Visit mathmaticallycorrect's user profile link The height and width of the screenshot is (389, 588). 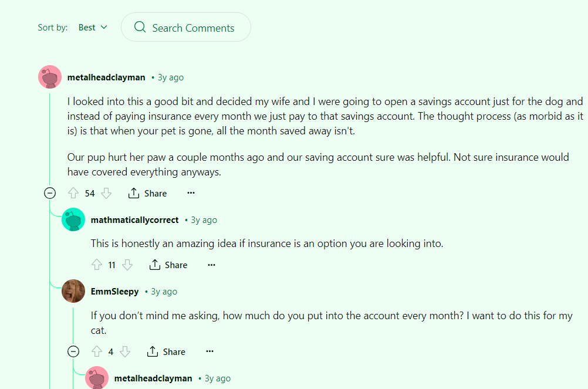pyautogui.click(x=134, y=220)
